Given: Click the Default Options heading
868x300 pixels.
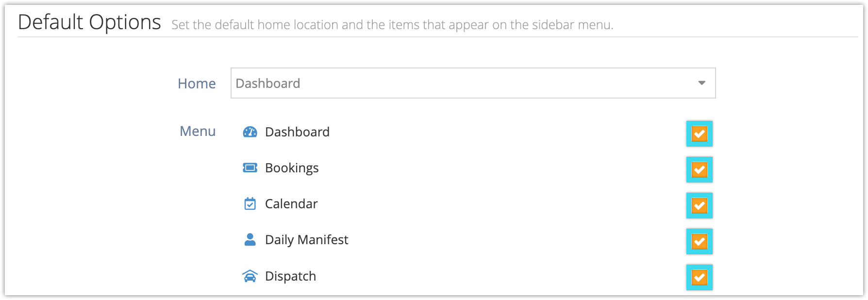Looking at the screenshot, I should (x=89, y=22).
